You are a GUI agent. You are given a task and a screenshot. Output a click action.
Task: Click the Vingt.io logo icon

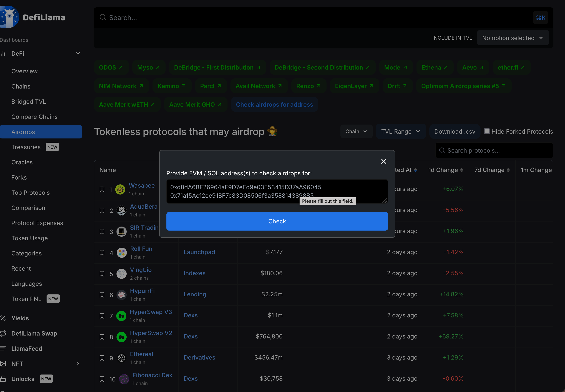pyautogui.click(x=121, y=274)
